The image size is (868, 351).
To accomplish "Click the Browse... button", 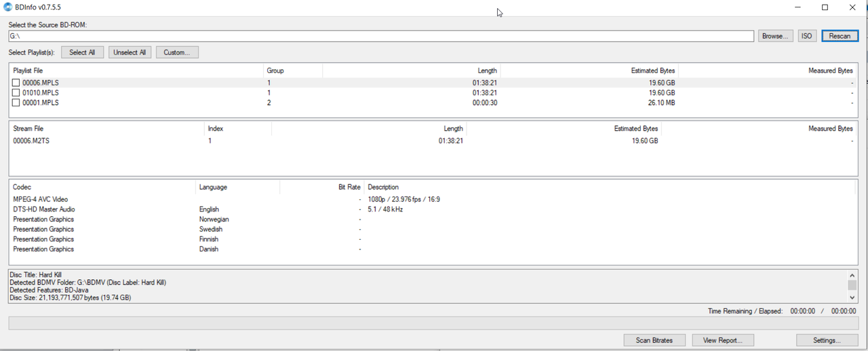I will pos(775,36).
